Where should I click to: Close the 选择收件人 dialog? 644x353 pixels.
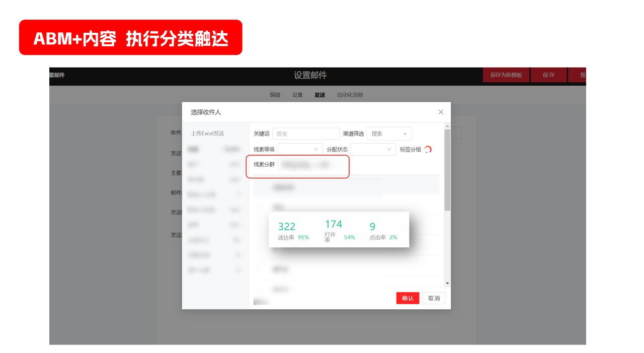441,112
